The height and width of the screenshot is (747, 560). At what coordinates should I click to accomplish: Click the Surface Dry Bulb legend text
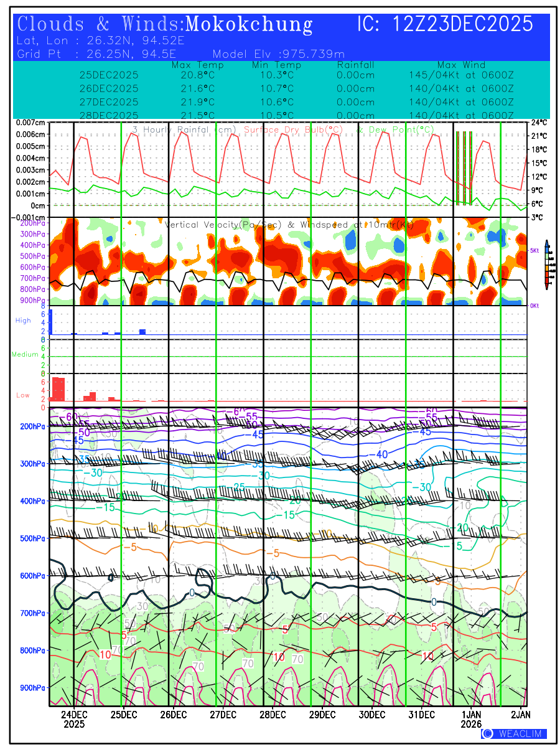[296, 129]
